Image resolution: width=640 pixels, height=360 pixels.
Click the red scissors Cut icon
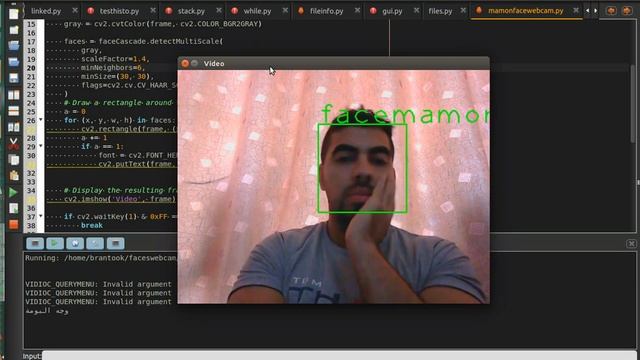pos(13,144)
